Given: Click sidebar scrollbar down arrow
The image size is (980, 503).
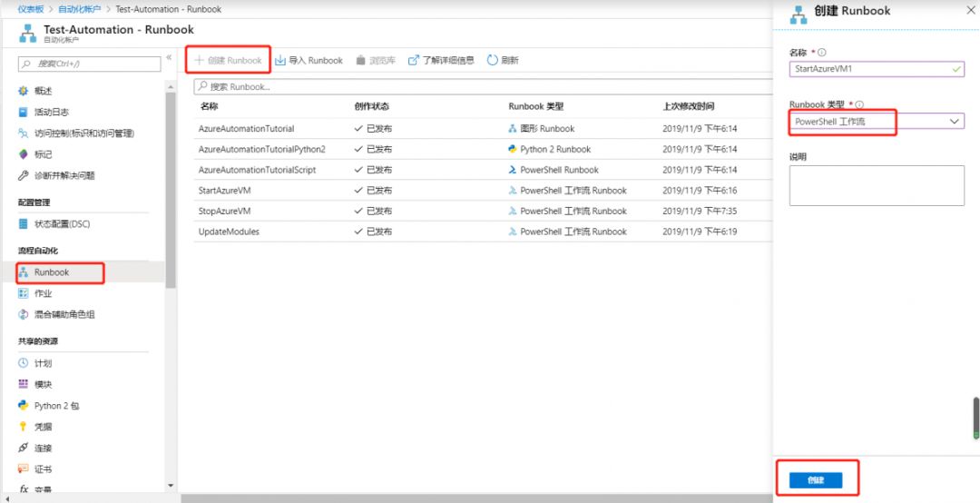Looking at the screenshot, I should [171, 486].
